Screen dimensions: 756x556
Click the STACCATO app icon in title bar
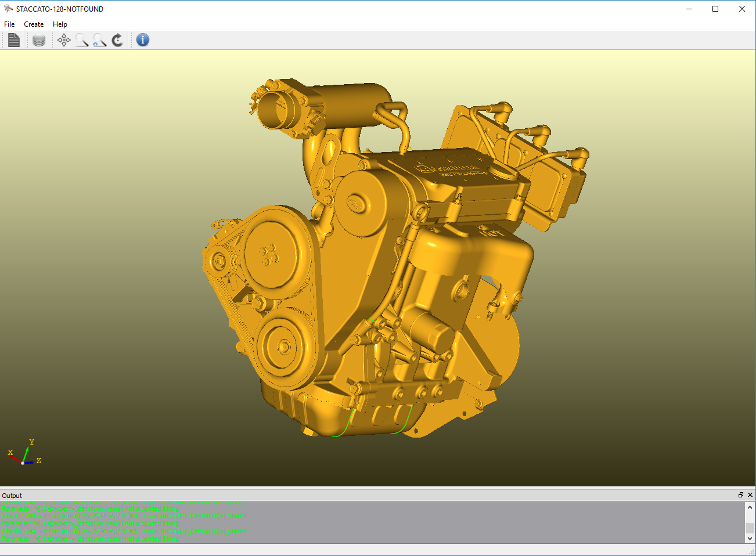pyautogui.click(x=9, y=9)
